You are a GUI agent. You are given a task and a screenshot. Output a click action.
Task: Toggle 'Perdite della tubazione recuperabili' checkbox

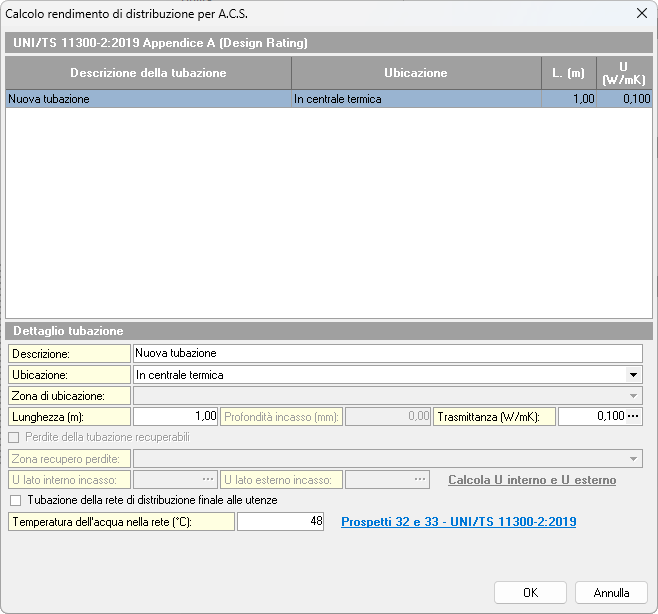click(x=15, y=437)
